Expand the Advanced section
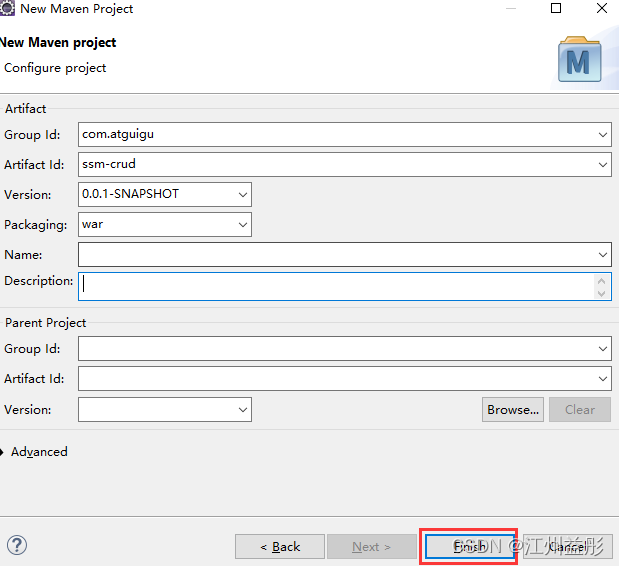Viewport: 619px width, 566px height. (2, 452)
